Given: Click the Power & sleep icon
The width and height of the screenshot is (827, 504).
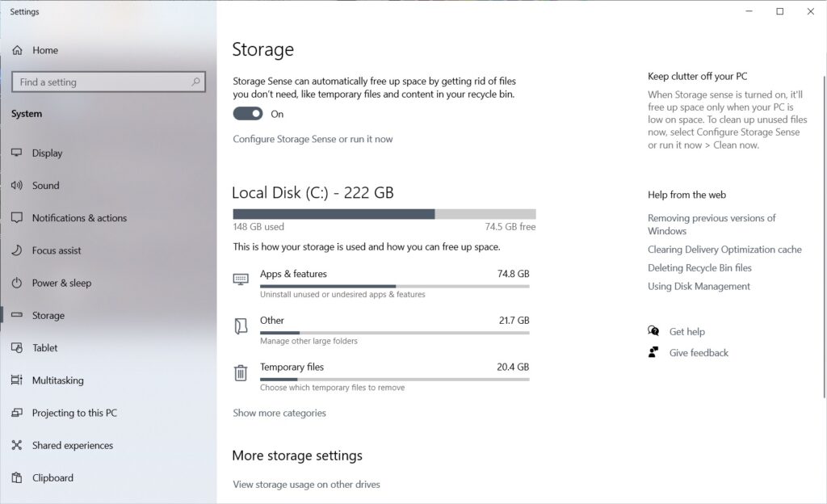Looking at the screenshot, I should tap(17, 283).
